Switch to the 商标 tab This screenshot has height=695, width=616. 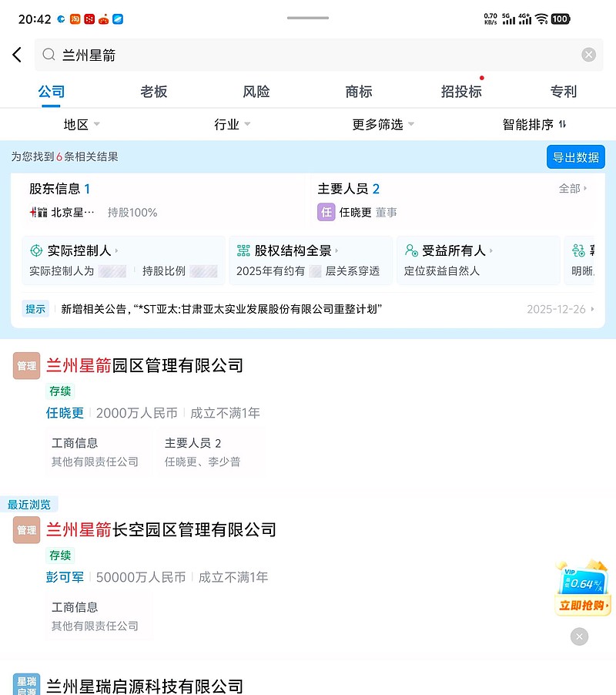[359, 92]
